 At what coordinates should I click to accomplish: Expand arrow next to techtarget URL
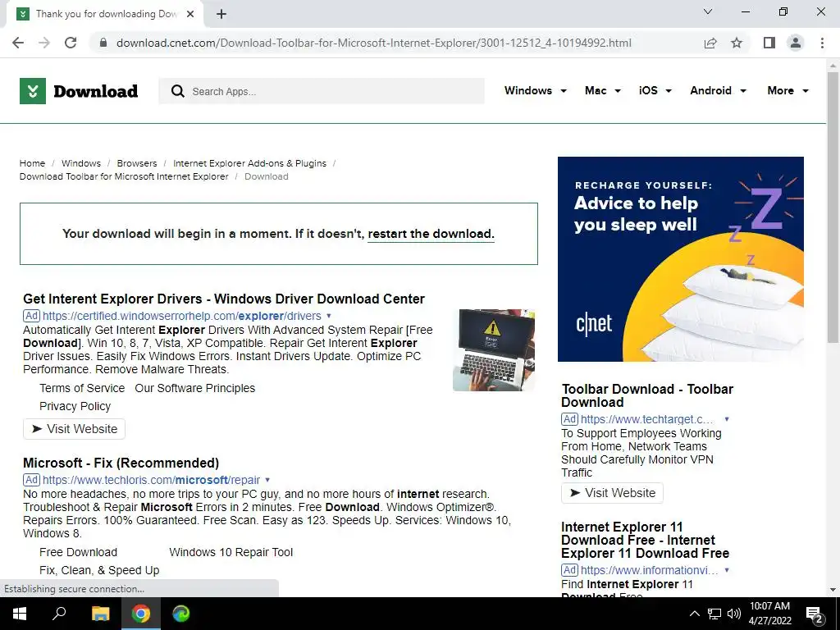727,419
